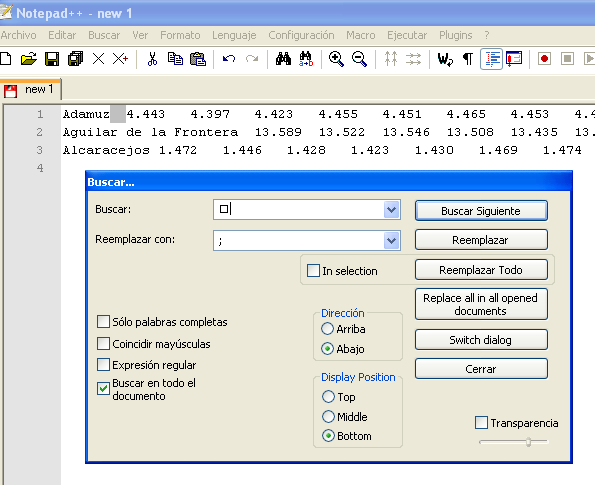The height and width of the screenshot is (485, 595).
Task: Expand the Reemplazar con dropdown arrow
Action: pos(392,240)
